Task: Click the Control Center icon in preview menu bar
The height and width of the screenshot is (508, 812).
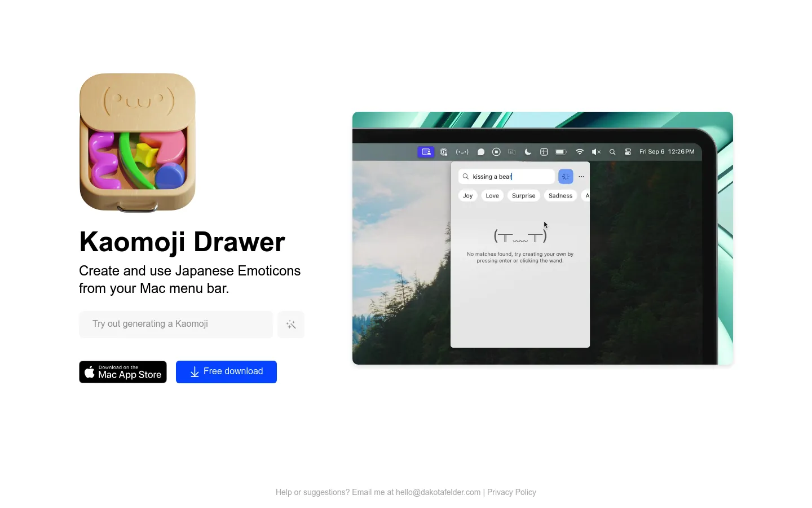Action: click(x=628, y=152)
